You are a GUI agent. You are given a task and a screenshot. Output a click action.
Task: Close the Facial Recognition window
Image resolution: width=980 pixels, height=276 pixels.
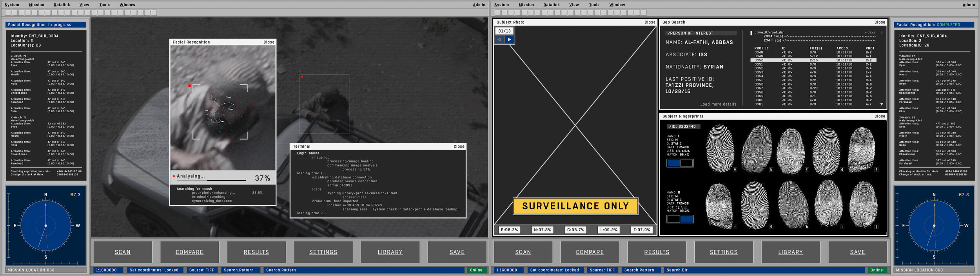point(269,42)
